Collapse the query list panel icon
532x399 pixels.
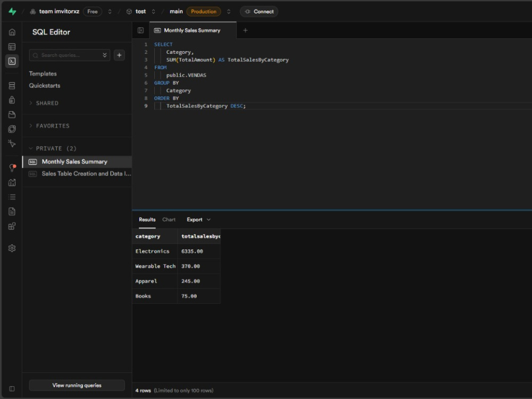click(140, 30)
